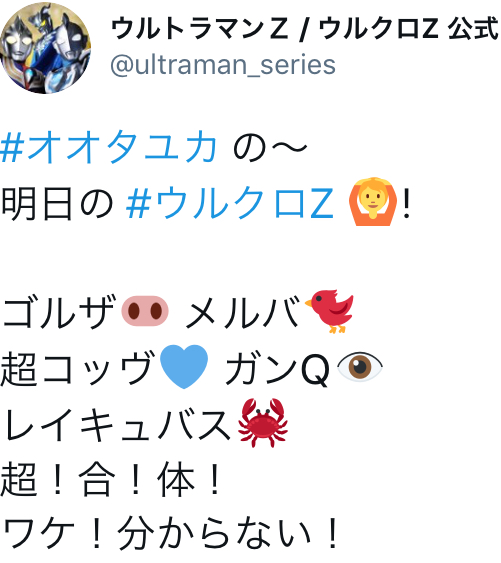
Task: Click the red crab emoji
Action: point(263,423)
